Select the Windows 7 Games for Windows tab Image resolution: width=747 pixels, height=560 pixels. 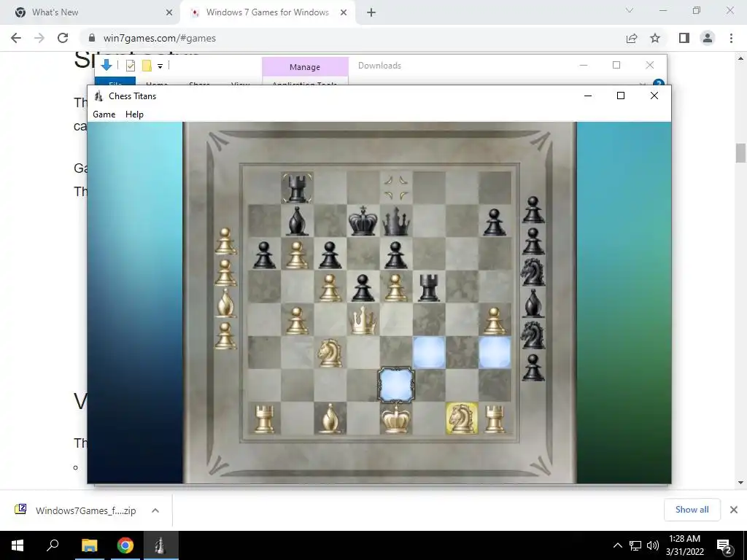click(x=267, y=12)
